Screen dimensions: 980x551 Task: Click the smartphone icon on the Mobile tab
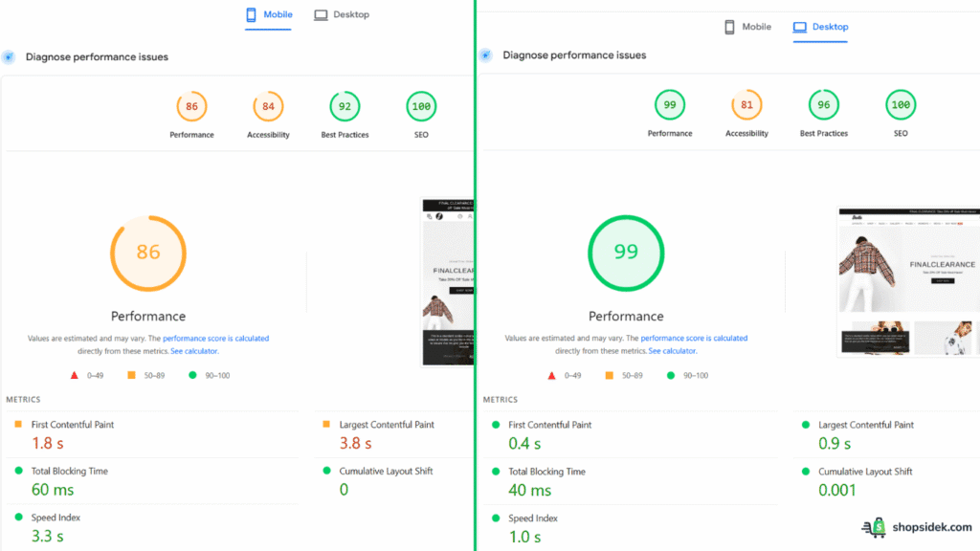tap(252, 13)
